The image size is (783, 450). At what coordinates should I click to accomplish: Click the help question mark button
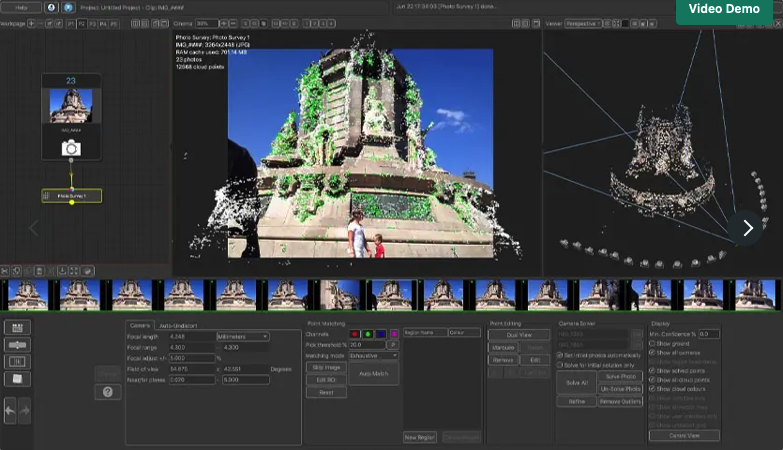click(x=108, y=392)
